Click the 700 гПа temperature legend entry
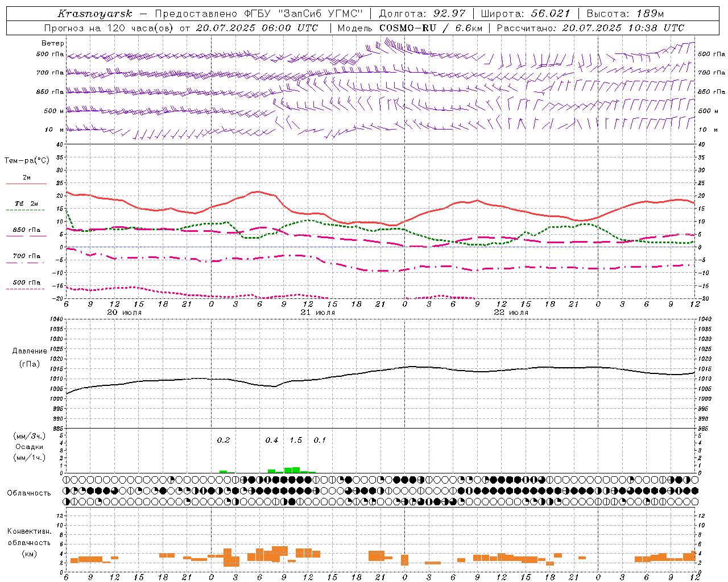The height and width of the screenshot is (582, 728). click(27, 256)
